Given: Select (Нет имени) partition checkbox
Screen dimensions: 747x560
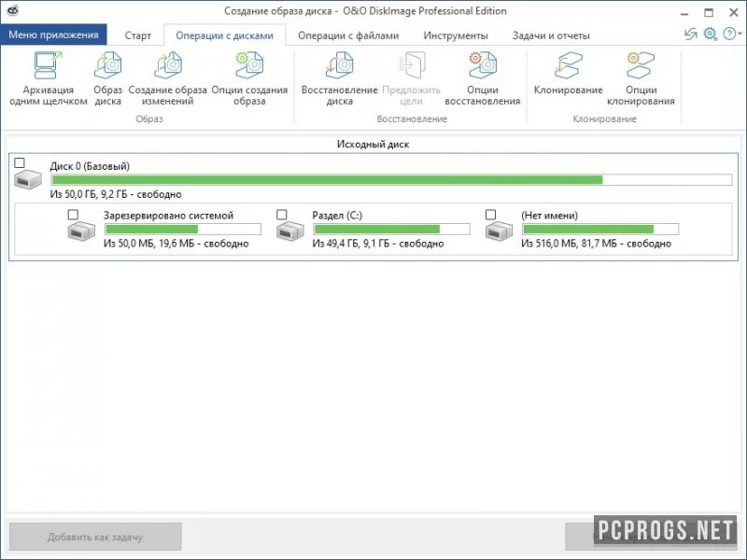Looking at the screenshot, I should point(490,215).
